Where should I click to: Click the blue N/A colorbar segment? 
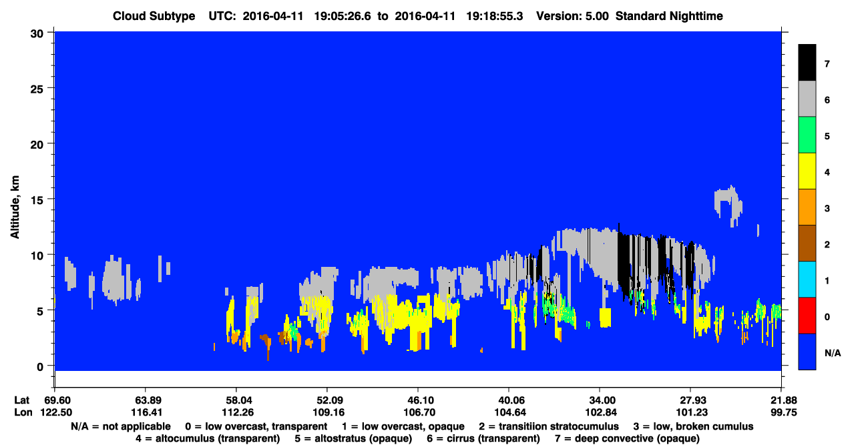(807, 352)
